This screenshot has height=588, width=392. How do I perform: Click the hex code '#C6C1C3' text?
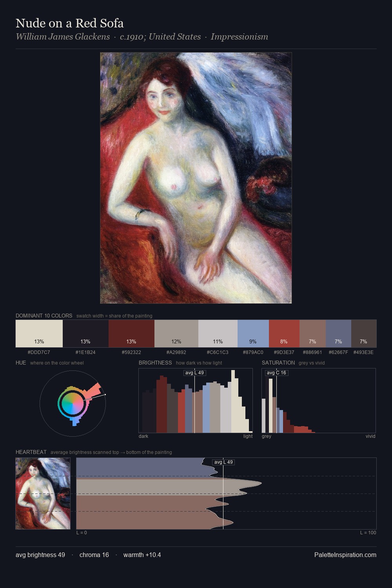click(x=218, y=352)
